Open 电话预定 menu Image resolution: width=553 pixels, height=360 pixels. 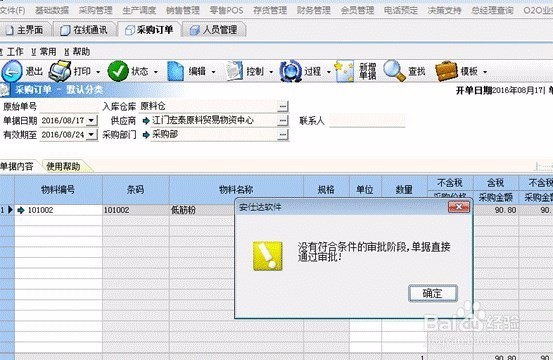tap(401, 10)
